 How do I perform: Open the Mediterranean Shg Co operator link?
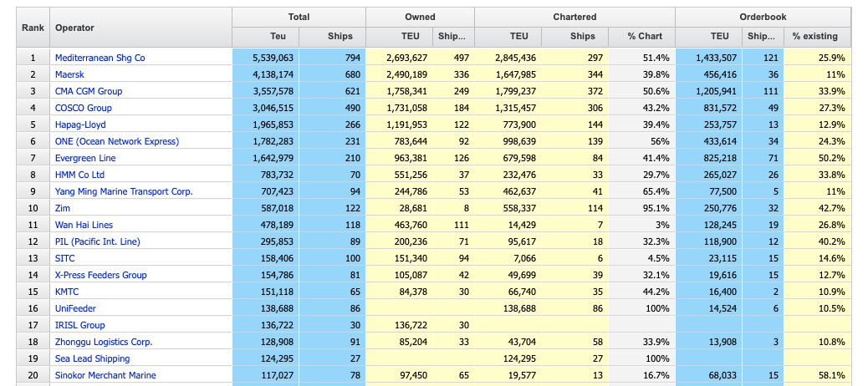click(x=100, y=58)
